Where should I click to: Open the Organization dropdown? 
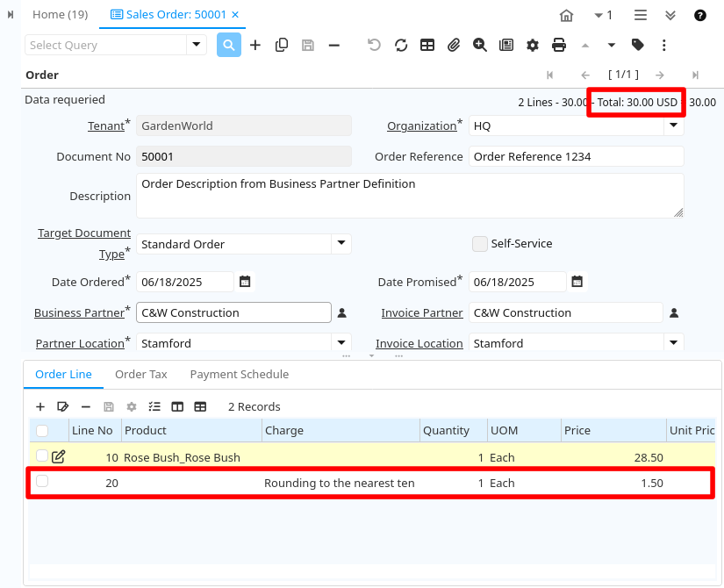coord(673,125)
